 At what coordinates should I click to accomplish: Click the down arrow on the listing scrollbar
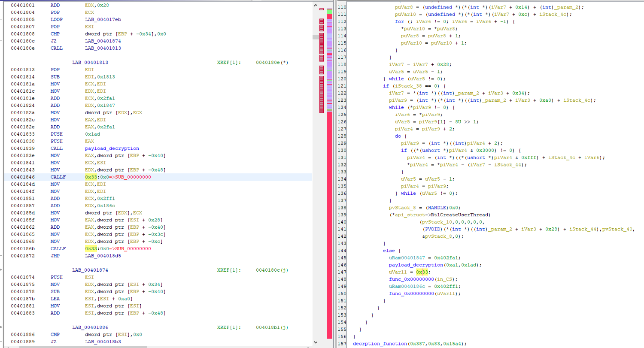point(316,342)
